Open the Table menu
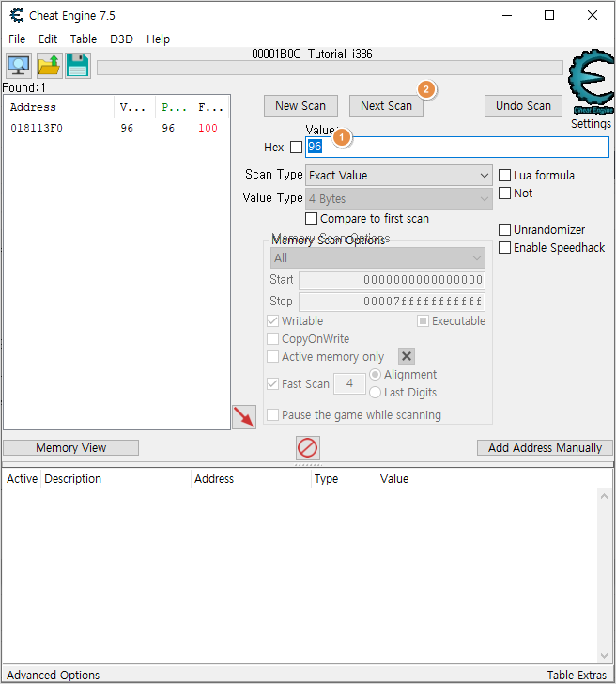The image size is (616, 684). tap(84, 39)
